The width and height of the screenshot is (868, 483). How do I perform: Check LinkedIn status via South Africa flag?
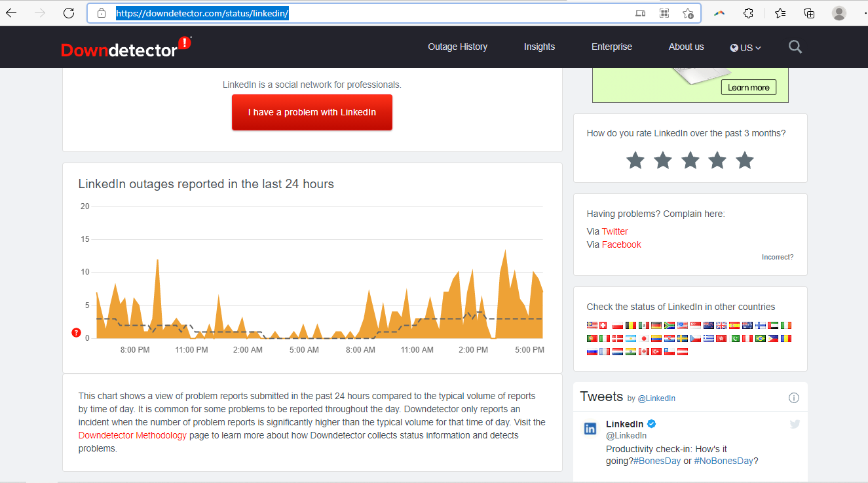[x=670, y=326]
